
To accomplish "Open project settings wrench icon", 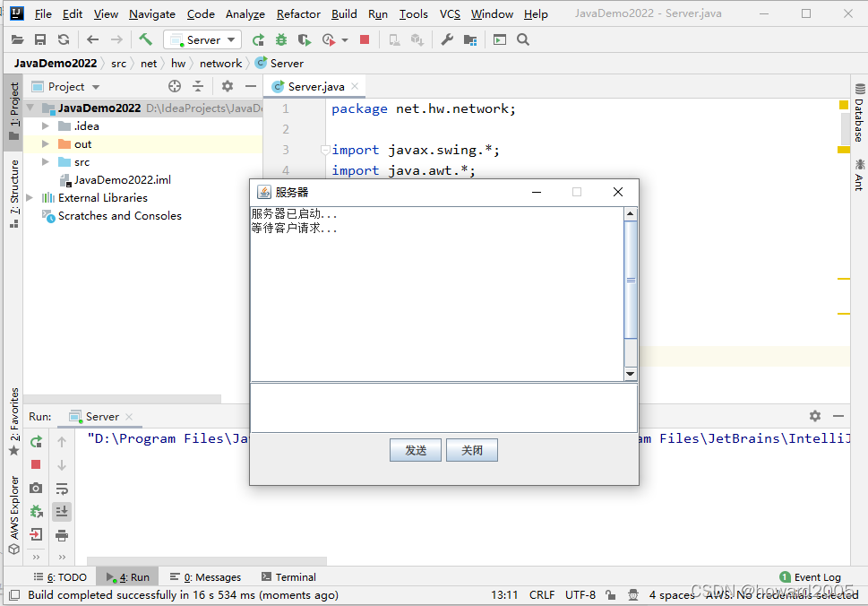I will pos(447,39).
